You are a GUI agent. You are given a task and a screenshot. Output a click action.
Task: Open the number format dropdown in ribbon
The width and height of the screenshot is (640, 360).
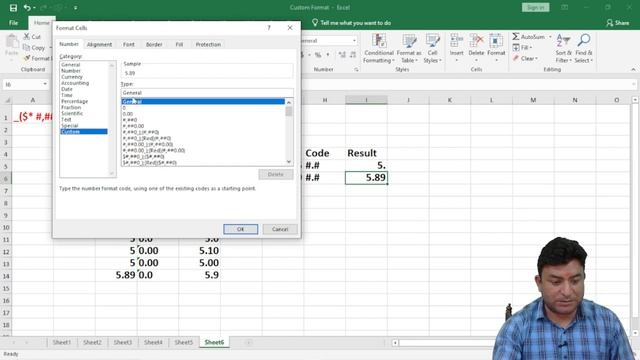pyautogui.click(x=354, y=41)
